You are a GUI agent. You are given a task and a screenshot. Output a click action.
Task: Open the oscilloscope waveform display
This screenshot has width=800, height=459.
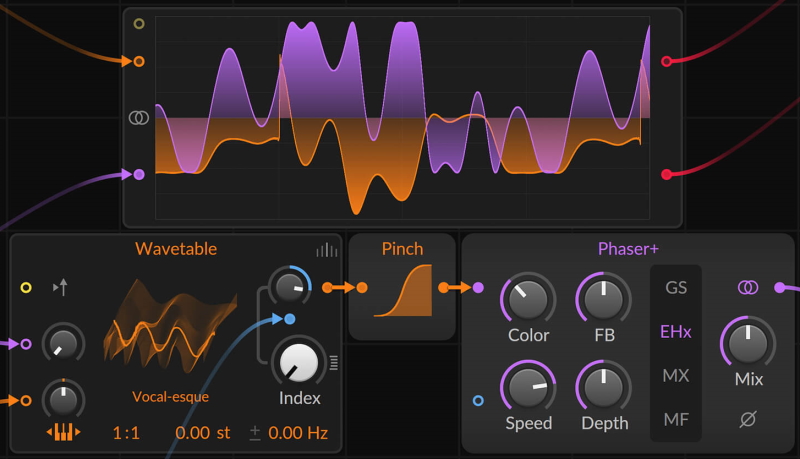(402, 118)
